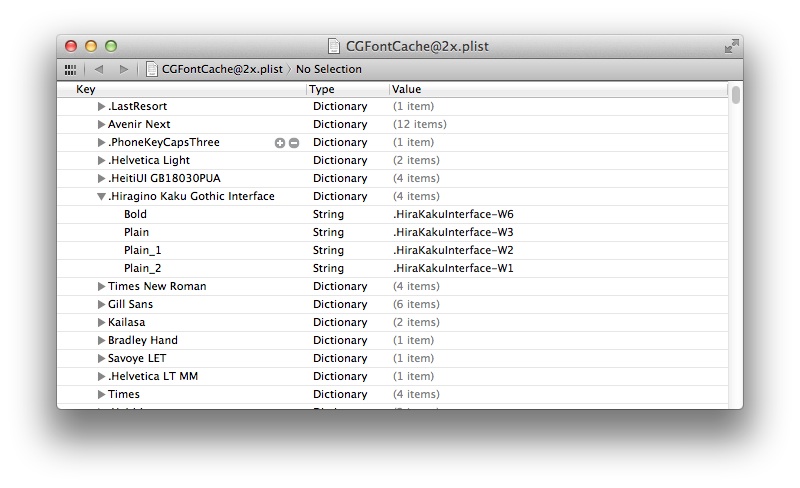Click the vertical scrollbar thumb
800x488 pixels.
735,95
